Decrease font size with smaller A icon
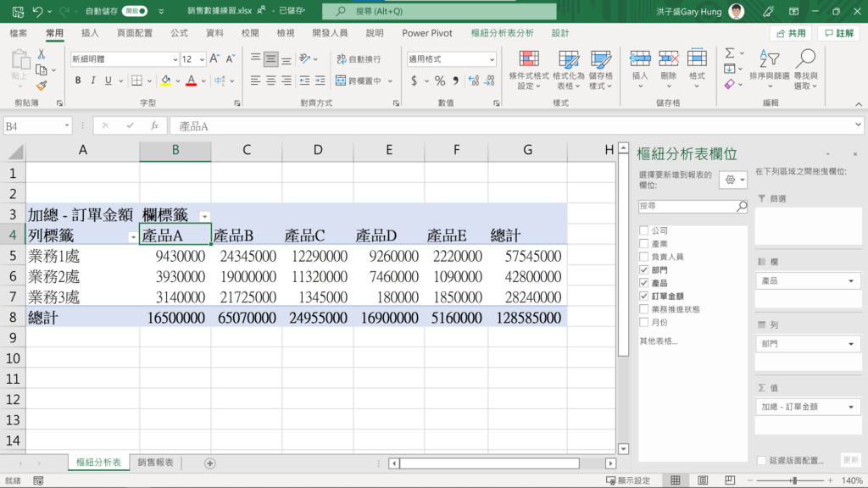868x488 pixels. 231,58
